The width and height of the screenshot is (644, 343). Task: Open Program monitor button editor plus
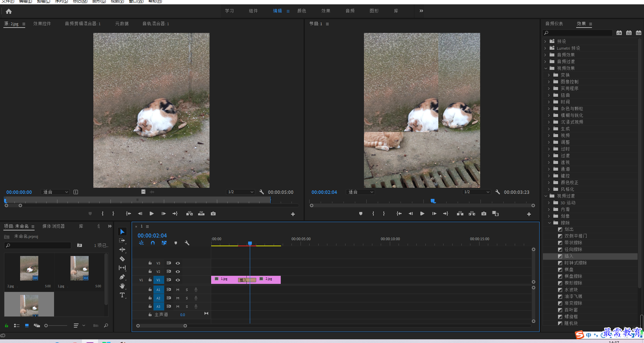(x=529, y=214)
